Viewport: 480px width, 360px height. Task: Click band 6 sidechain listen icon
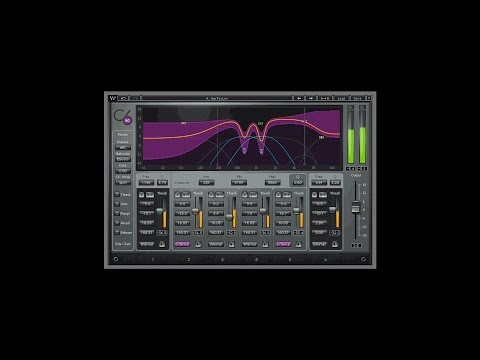(335, 244)
